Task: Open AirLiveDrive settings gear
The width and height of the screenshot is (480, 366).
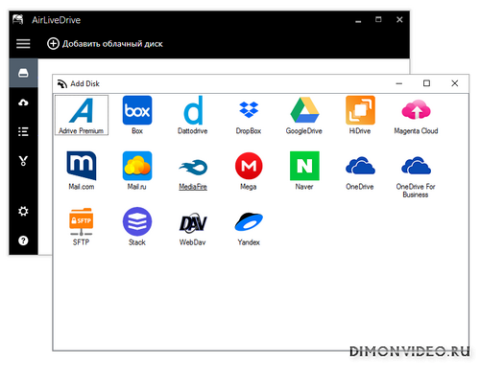Action: (23, 211)
